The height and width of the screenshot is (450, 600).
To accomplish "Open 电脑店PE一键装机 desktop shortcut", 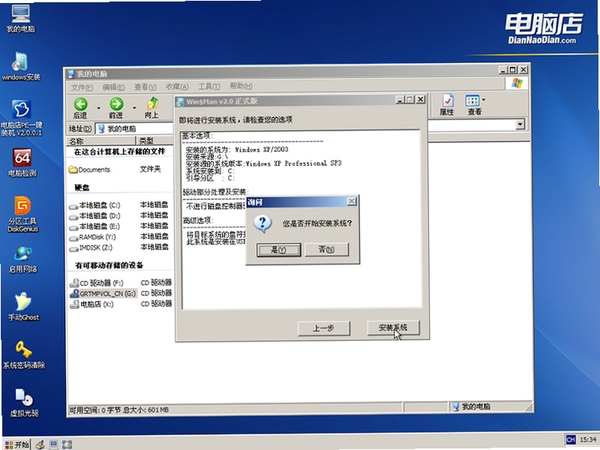I will pyautogui.click(x=21, y=118).
